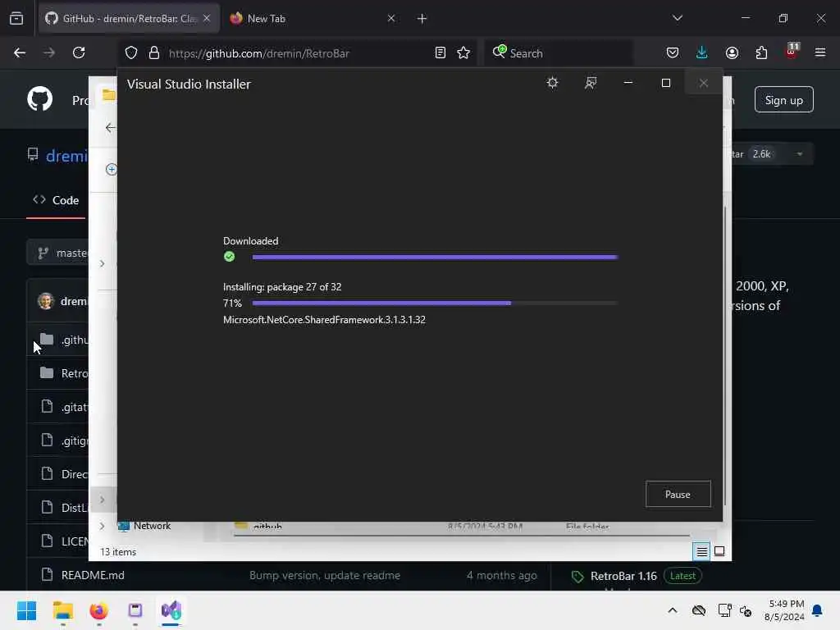Open the master branch dropdown
840x630 pixels.
58,253
